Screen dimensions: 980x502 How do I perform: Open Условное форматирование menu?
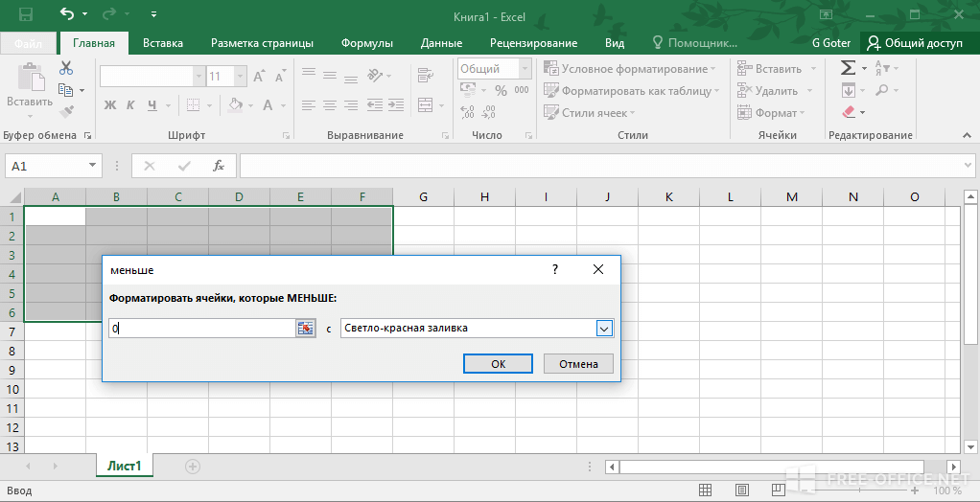[629, 69]
